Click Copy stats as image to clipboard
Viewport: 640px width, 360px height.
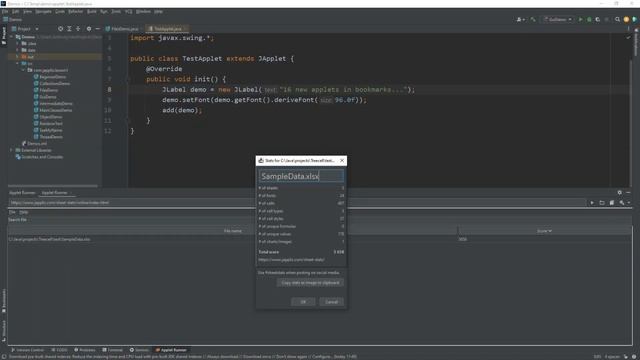[310, 282]
